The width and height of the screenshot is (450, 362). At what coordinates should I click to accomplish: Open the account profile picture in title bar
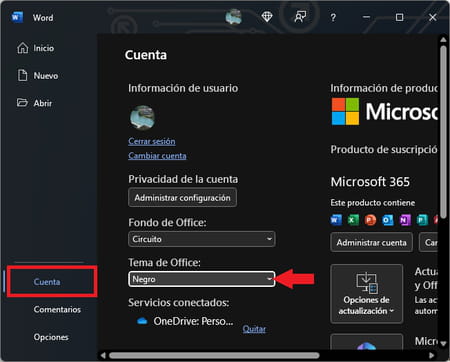[233, 17]
